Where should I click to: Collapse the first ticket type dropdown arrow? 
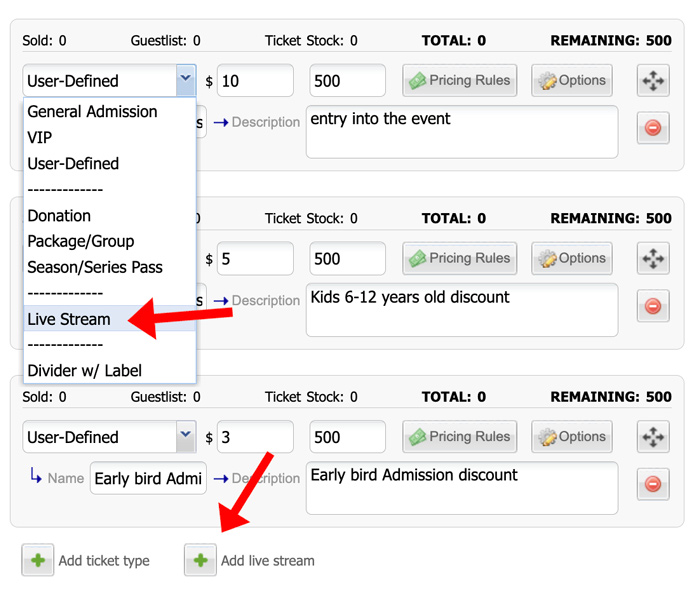[x=186, y=80]
